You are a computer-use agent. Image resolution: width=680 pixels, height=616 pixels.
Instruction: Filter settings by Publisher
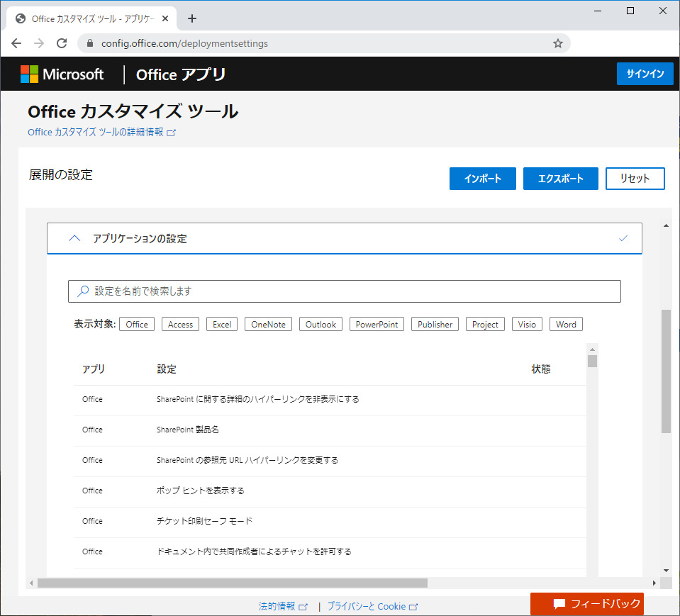point(435,324)
